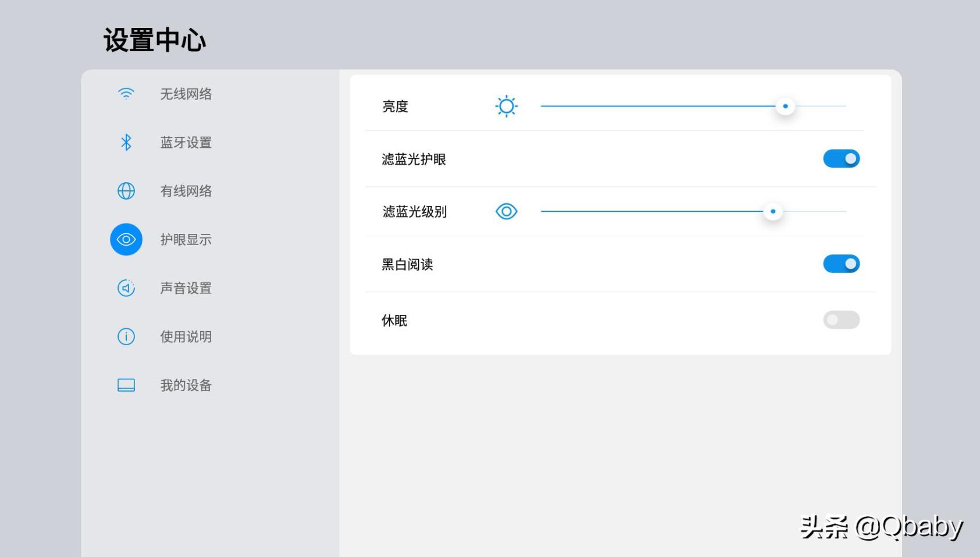Screen dimensions: 980x557
Task: Select the eye icon for 护眼显示
Action: click(x=125, y=239)
